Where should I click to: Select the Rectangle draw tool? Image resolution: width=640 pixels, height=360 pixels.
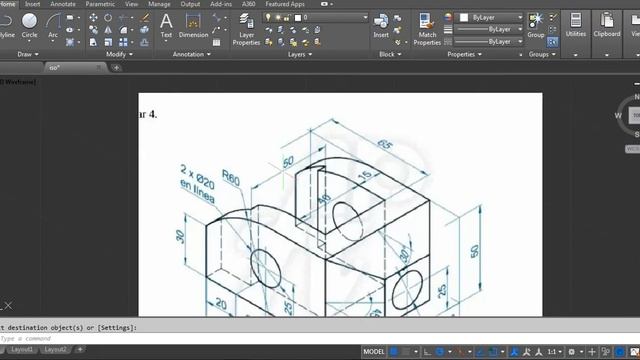pos(70,18)
